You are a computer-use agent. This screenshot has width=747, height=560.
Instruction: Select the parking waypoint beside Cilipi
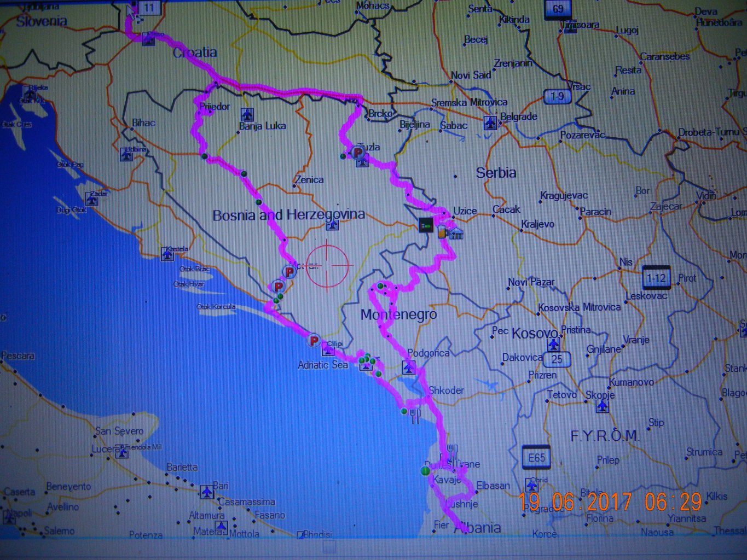[314, 341]
